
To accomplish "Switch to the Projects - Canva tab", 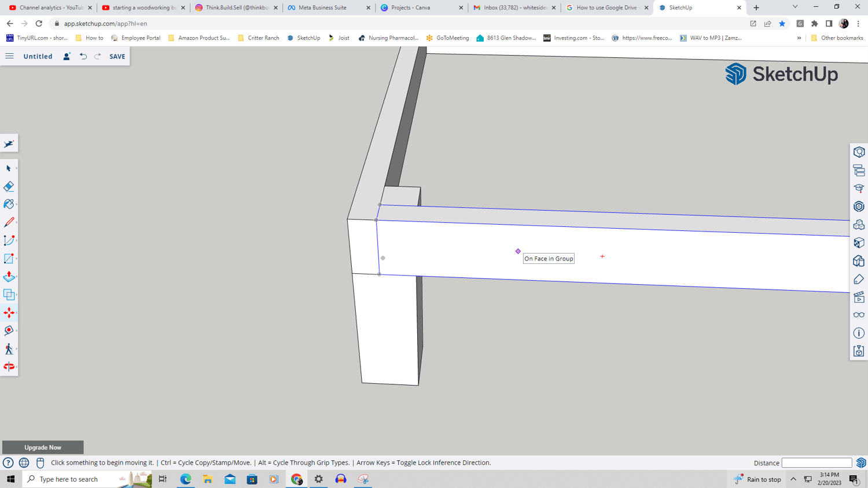I will 421,8.
